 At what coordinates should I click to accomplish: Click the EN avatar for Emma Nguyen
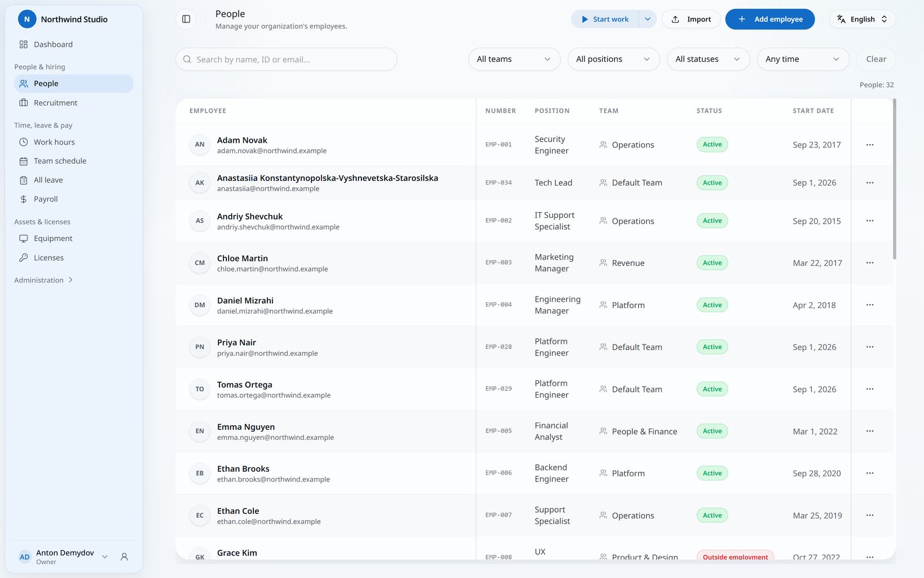click(200, 431)
